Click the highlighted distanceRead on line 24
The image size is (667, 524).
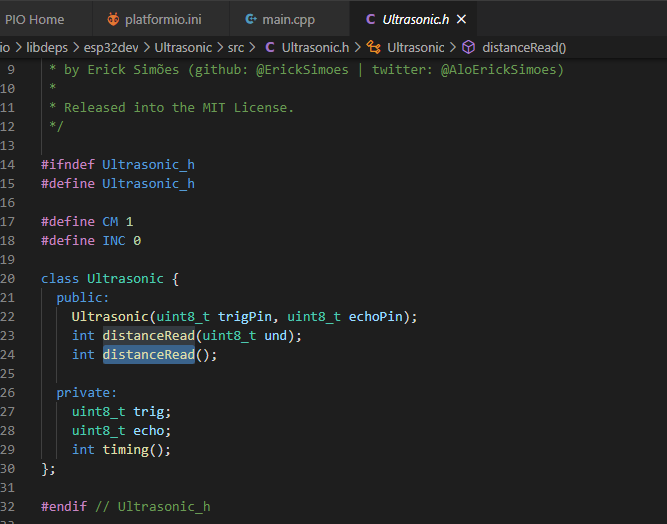[148, 355]
